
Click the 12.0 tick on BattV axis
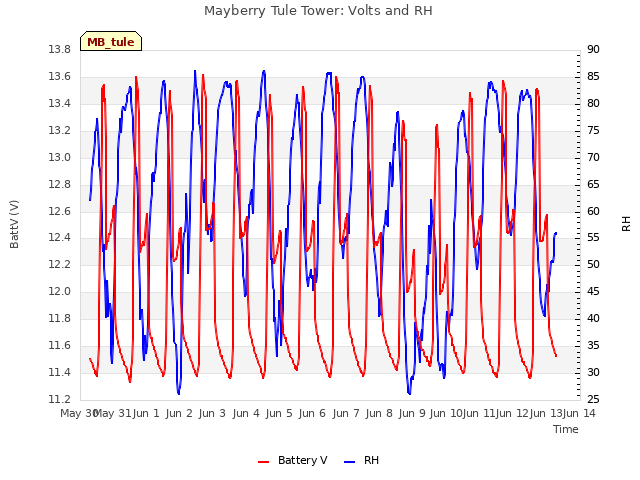click(x=60, y=291)
